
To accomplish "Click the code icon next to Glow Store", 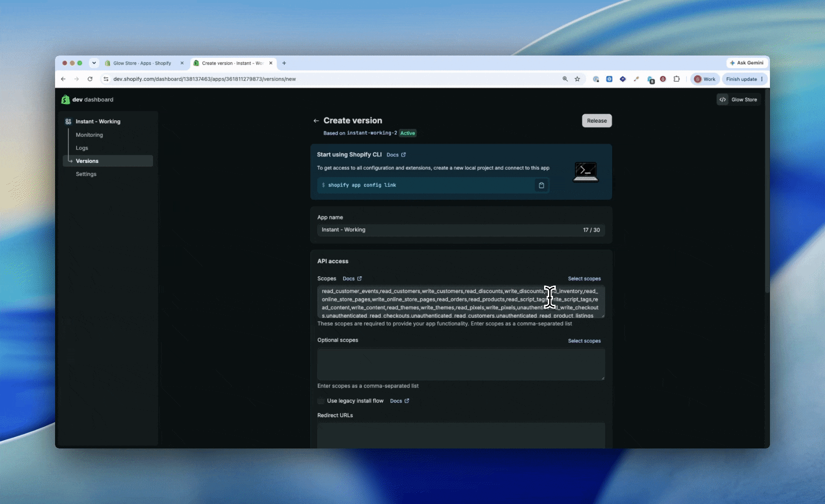I will pos(723,99).
